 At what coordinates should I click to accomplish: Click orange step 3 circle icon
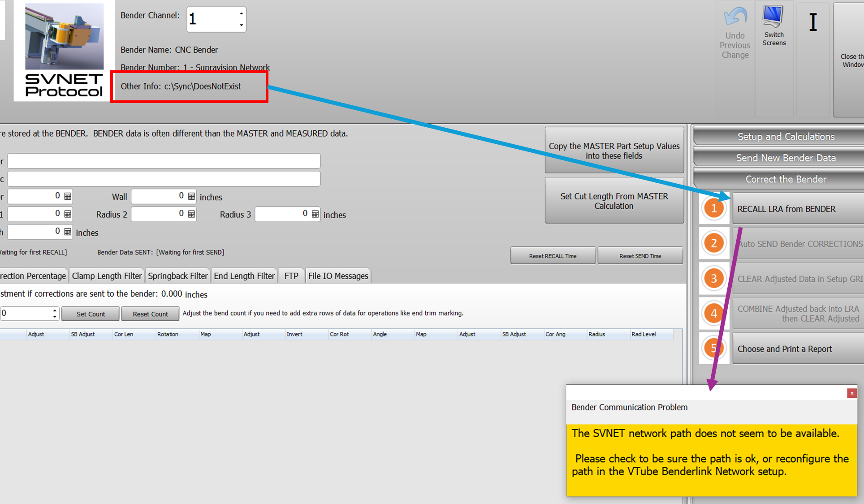(x=713, y=278)
